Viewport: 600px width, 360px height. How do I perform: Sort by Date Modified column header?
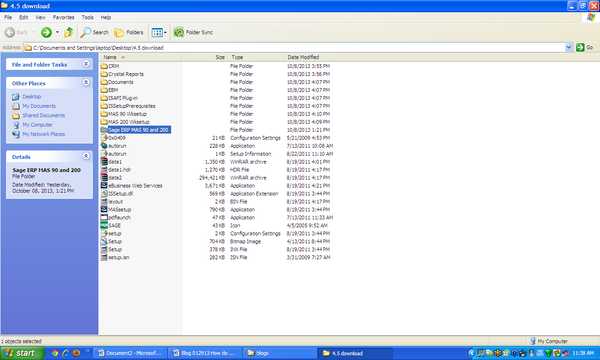tap(311, 57)
